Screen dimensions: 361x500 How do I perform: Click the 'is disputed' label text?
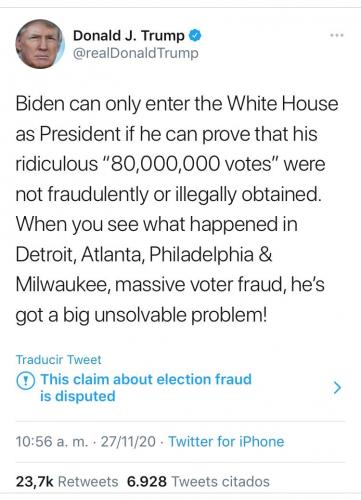click(78, 396)
